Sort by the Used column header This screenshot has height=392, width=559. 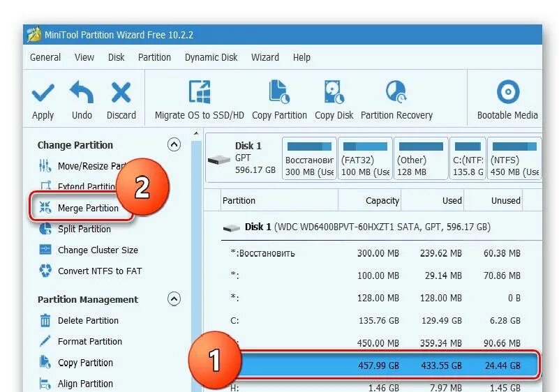(432, 201)
